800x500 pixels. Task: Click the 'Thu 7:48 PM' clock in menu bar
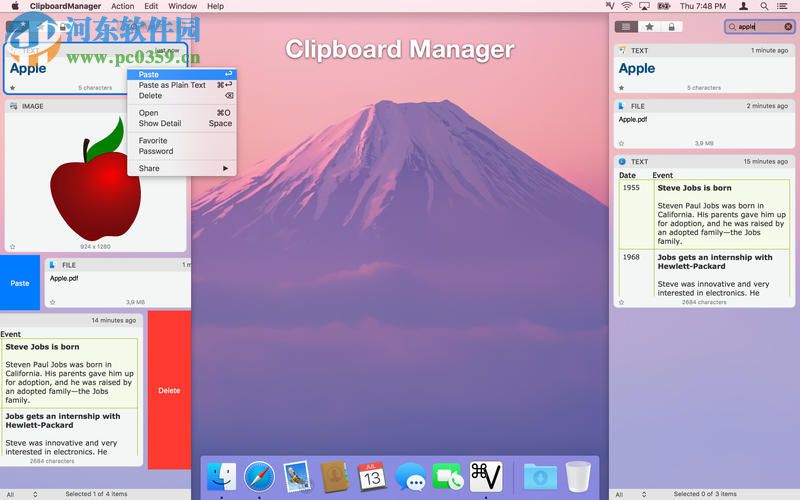click(x=703, y=6)
